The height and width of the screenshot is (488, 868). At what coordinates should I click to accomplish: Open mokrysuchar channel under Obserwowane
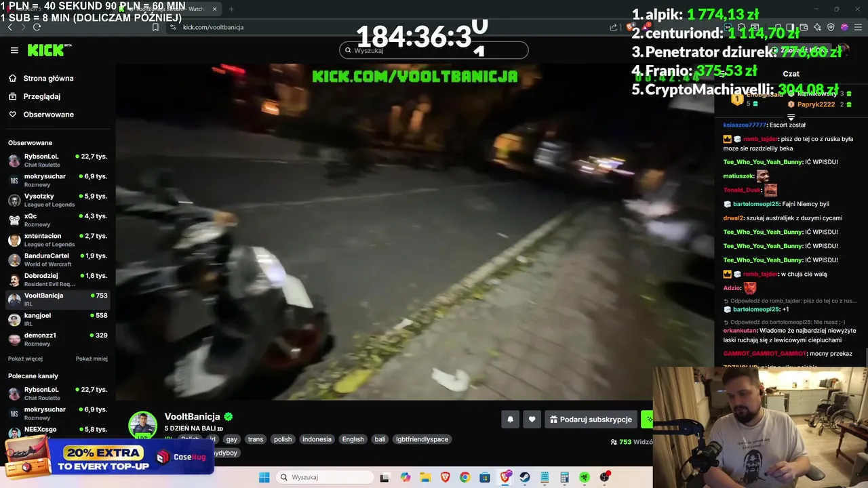(x=58, y=180)
